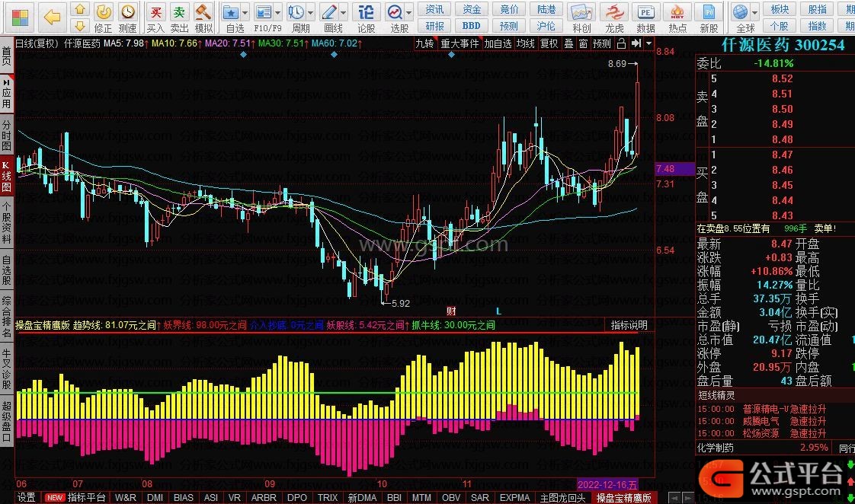Screen dimensions: 855x504
Task: Switch to the K线图 sidebar tab
Action: tap(7, 177)
